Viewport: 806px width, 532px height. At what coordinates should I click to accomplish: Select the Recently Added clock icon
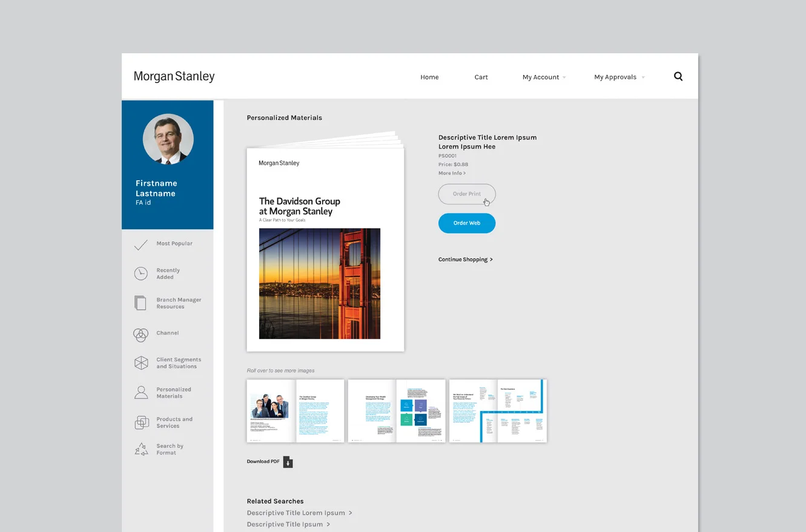click(x=140, y=274)
